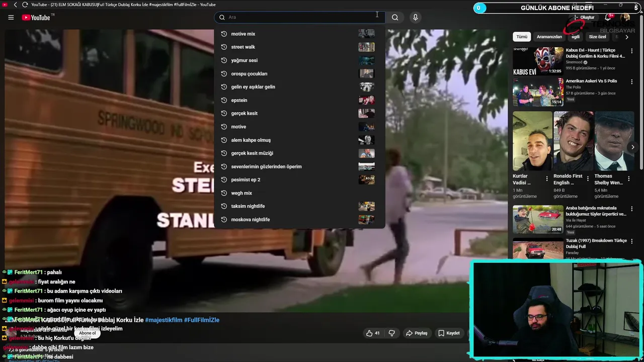Viewport: 644px width, 362px height.
Task: Open options menu for Araba batığında video
Action: pyautogui.click(x=632, y=209)
